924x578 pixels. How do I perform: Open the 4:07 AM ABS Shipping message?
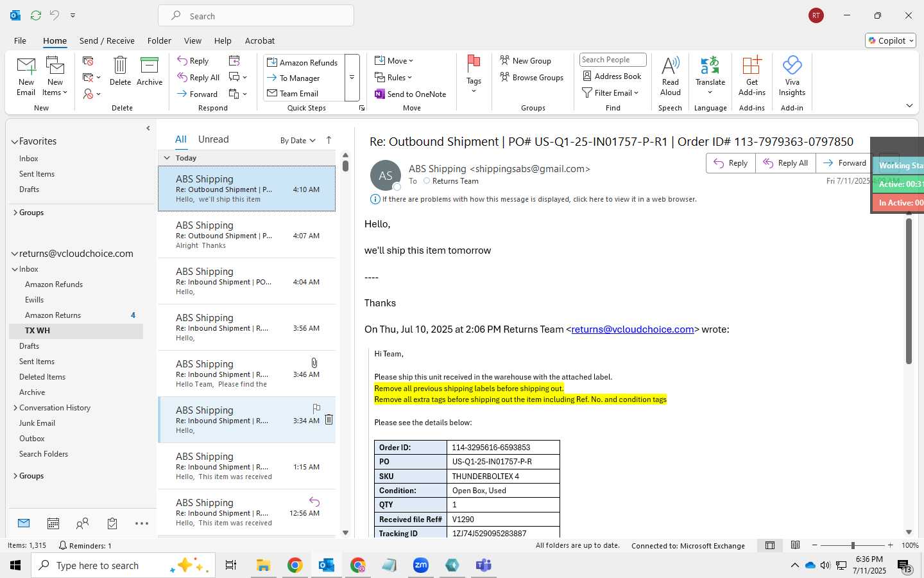(x=247, y=235)
